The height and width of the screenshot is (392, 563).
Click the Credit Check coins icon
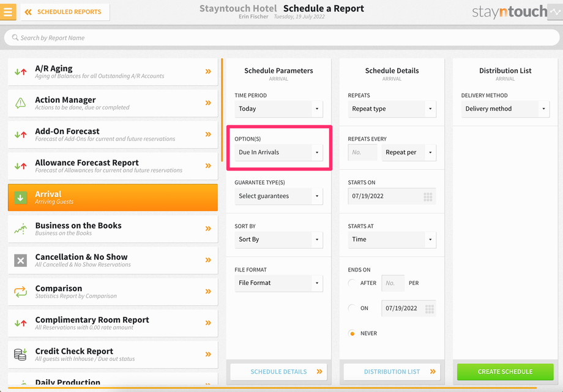point(20,354)
